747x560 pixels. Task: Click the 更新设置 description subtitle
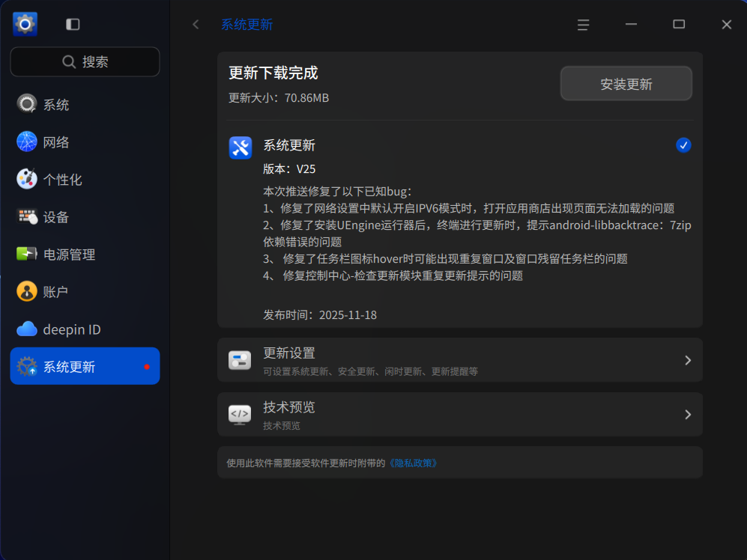370,371
